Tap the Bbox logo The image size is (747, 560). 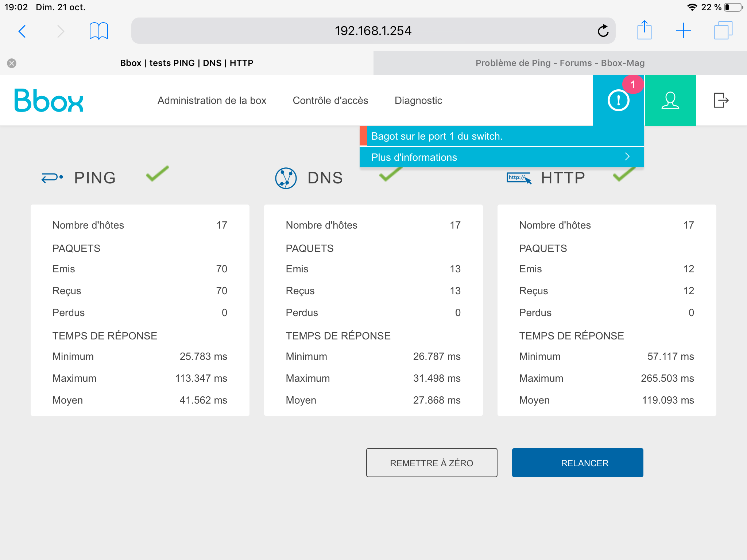pos(49,100)
